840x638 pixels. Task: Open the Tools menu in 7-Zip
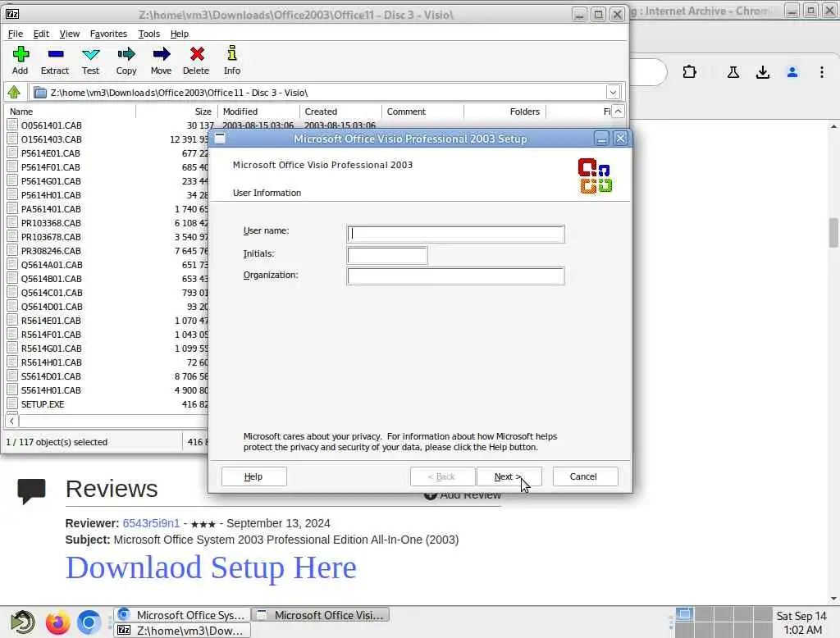click(149, 34)
